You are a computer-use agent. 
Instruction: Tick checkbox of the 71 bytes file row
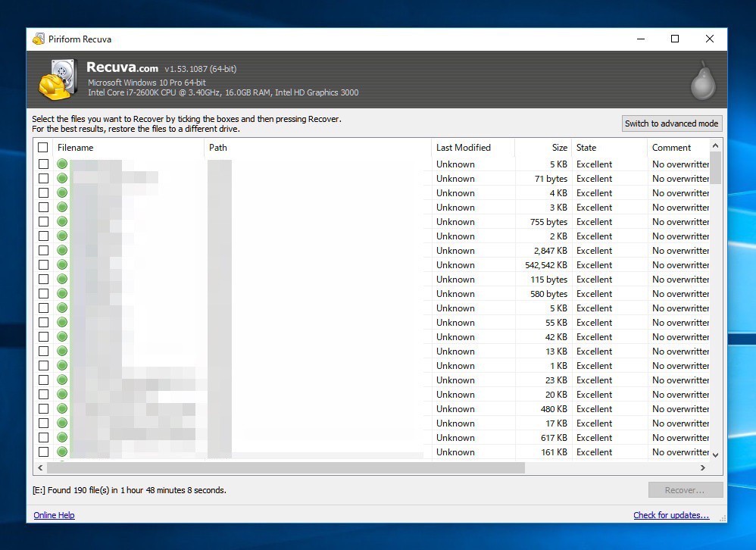[x=43, y=178]
